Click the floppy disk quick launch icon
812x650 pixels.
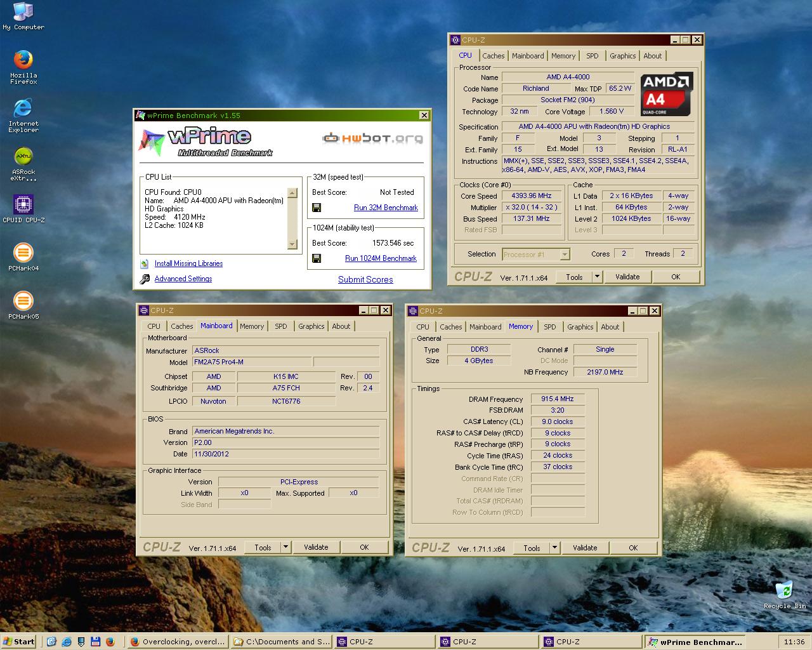pos(95,642)
